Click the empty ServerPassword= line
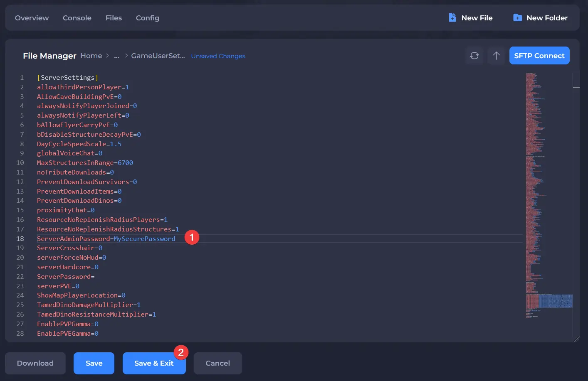The width and height of the screenshot is (588, 381). pos(66,277)
